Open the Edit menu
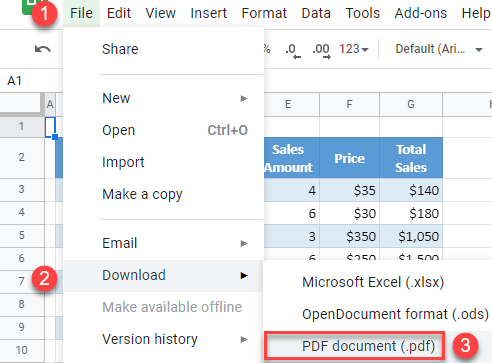Image resolution: width=492 pixels, height=363 pixels. point(119,13)
